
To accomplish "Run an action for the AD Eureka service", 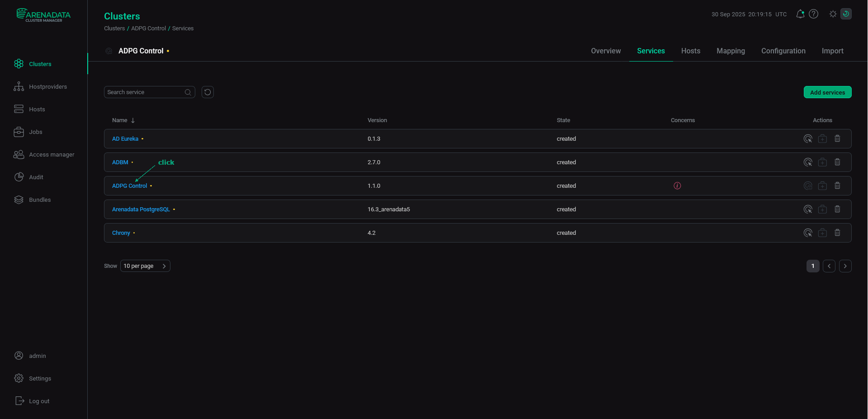I will (x=808, y=139).
